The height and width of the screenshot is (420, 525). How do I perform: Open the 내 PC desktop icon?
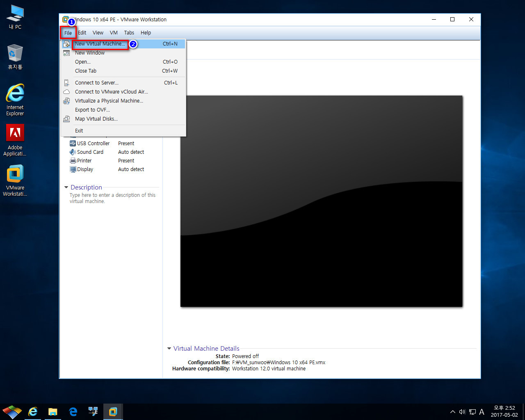15,17
